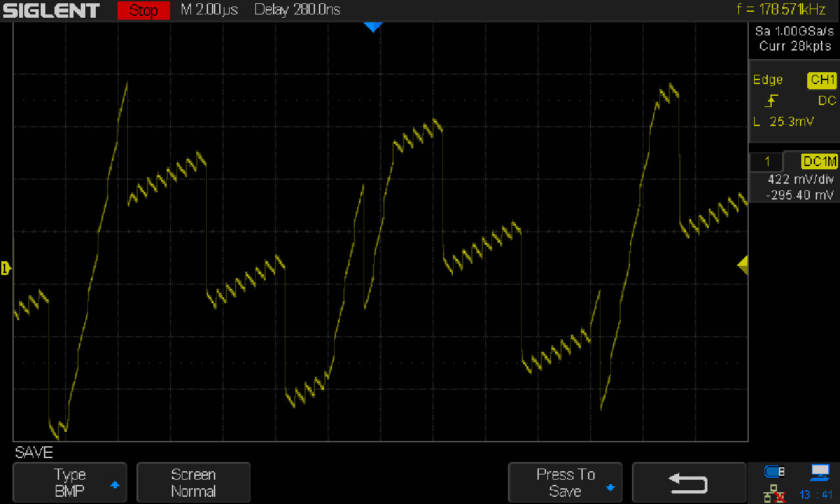840x504 pixels.
Task: Click the SIGLENT logo
Action: click(x=51, y=10)
